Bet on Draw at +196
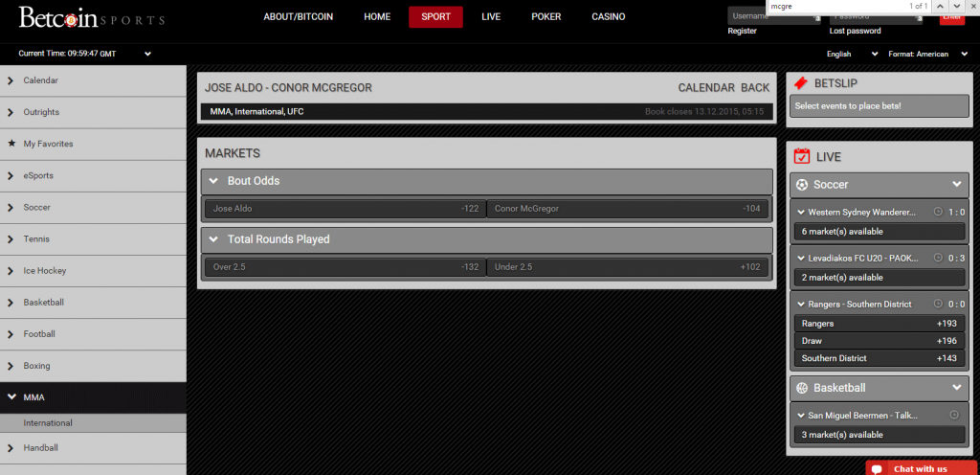The height and width of the screenshot is (475, 980). pos(880,341)
